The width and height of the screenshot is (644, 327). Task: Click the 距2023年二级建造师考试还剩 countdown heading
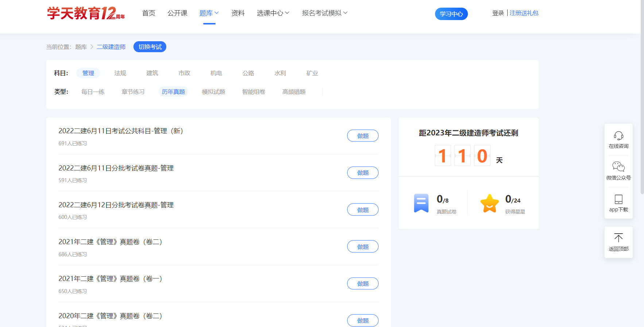click(x=469, y=133)
